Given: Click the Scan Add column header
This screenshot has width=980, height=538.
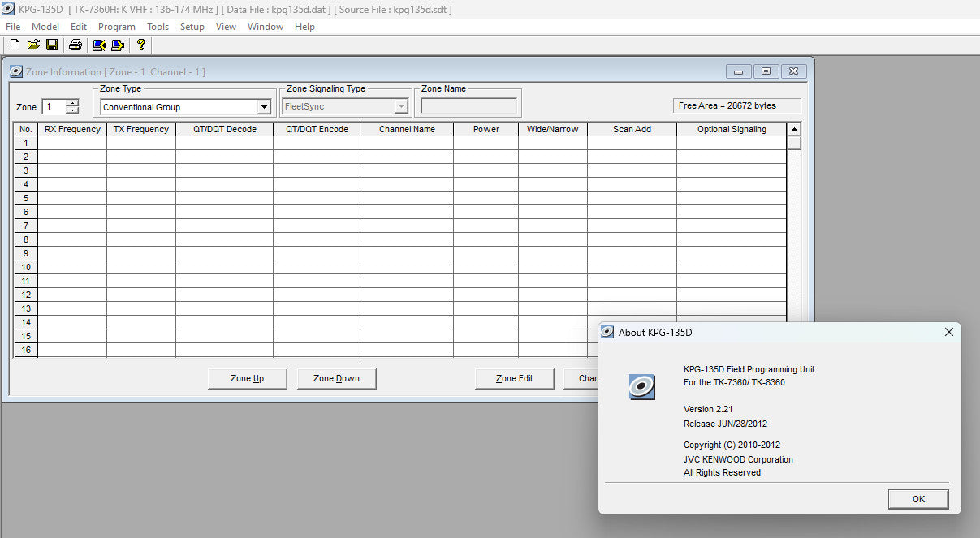Looking at the screenshot, I should (x=632, y=129).
